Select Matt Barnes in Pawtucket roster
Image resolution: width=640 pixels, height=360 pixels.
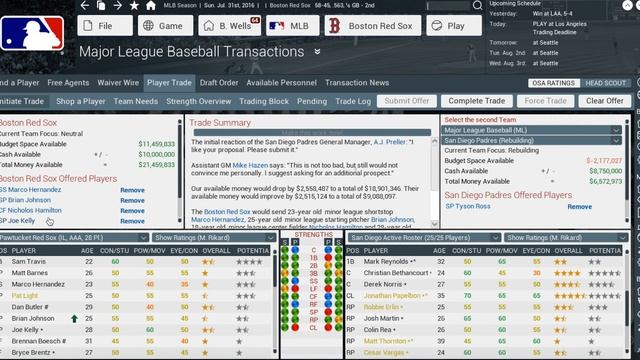29,273
